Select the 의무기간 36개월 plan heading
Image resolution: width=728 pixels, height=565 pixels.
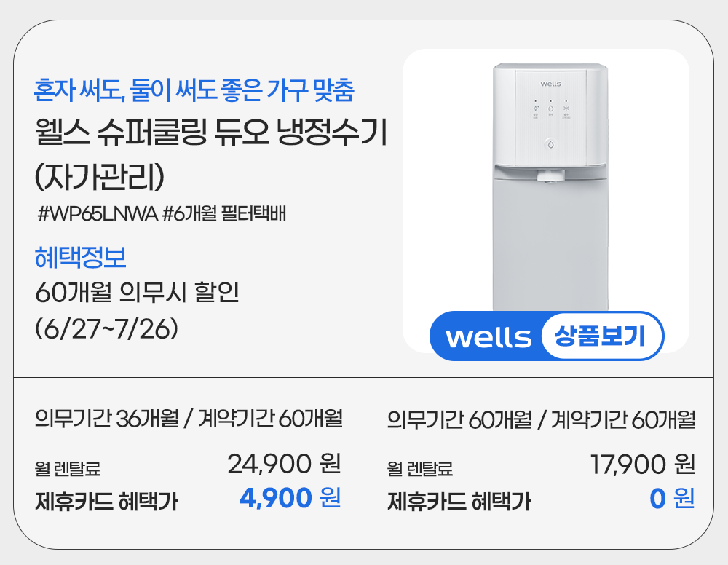tap(189, 419)
